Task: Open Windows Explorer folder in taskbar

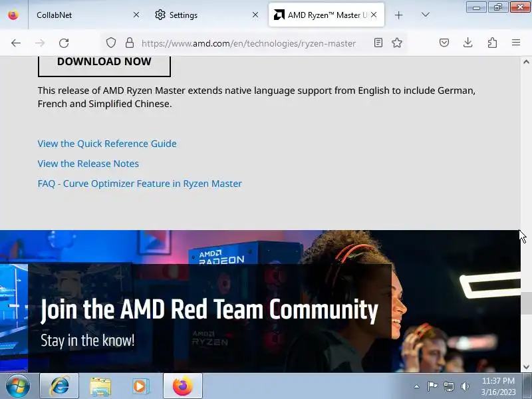Action: tap(100, 386)
